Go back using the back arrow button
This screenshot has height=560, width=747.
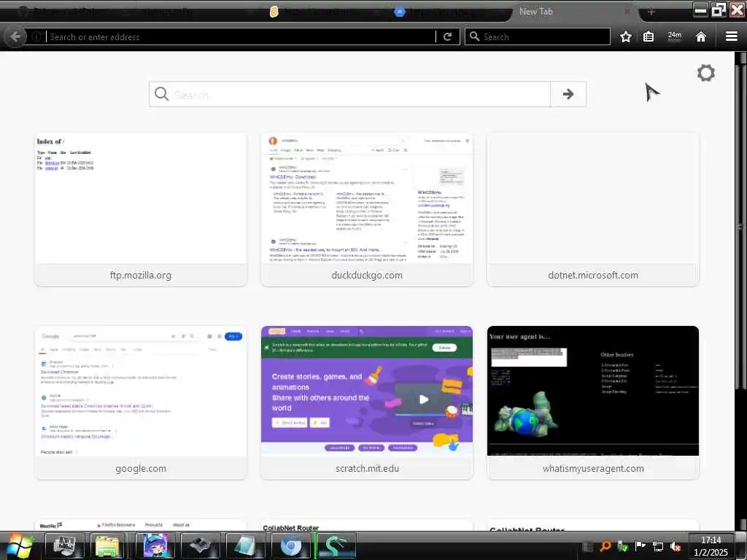15,36
